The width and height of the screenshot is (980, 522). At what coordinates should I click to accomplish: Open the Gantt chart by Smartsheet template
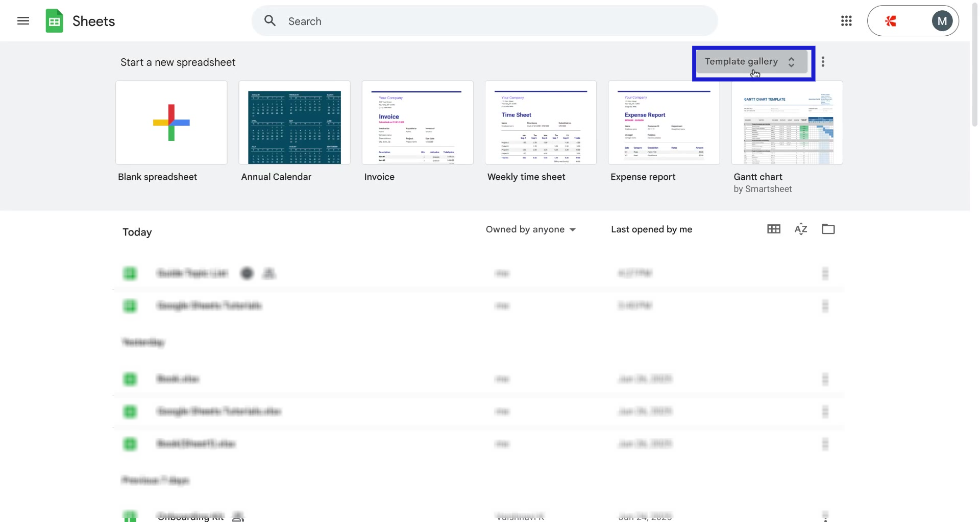(x=787, y=123)
